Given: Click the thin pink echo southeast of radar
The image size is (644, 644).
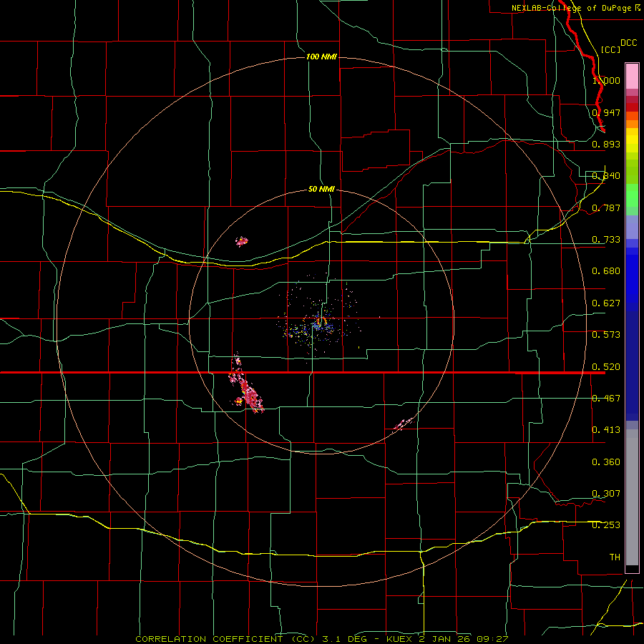Looking at the screenshot, I should [403, 424].
